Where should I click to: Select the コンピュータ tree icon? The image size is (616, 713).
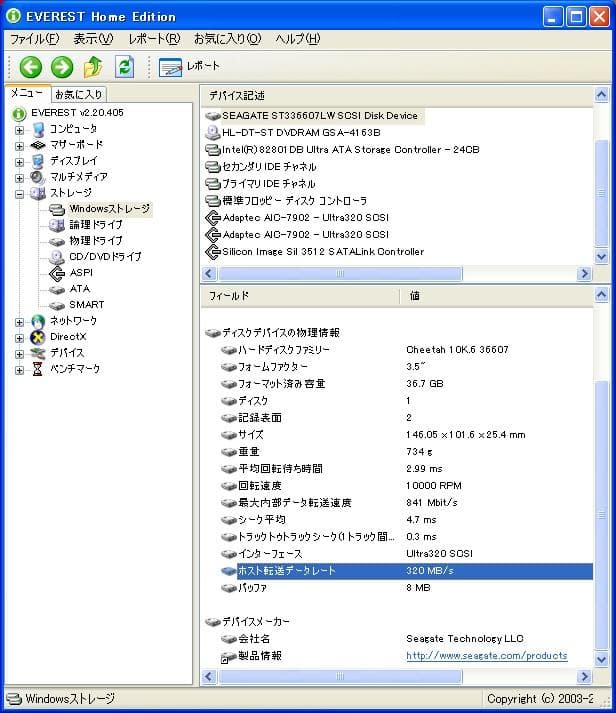click(39, 129)
